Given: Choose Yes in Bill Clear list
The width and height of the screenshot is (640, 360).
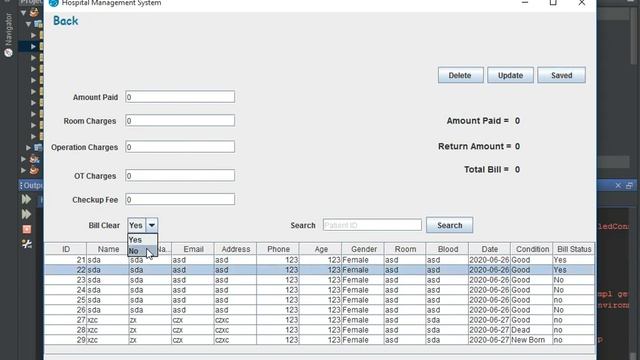Looking at the screenshot, I should click(x=142, y=240).
